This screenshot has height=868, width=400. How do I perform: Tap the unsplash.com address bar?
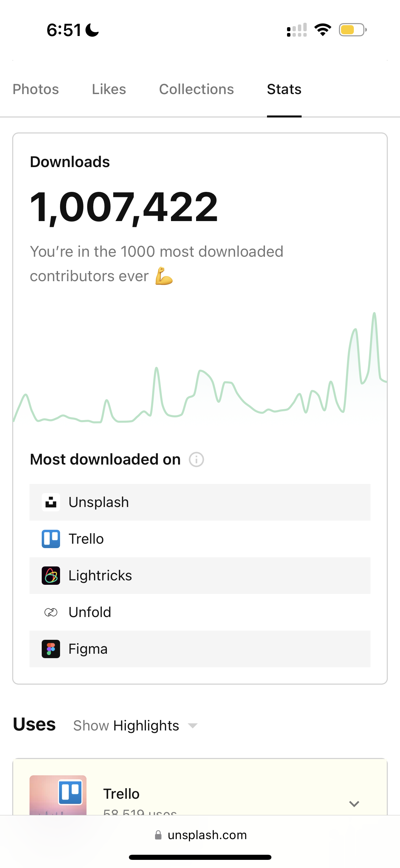pyautogui.click(x=207, y=835)
